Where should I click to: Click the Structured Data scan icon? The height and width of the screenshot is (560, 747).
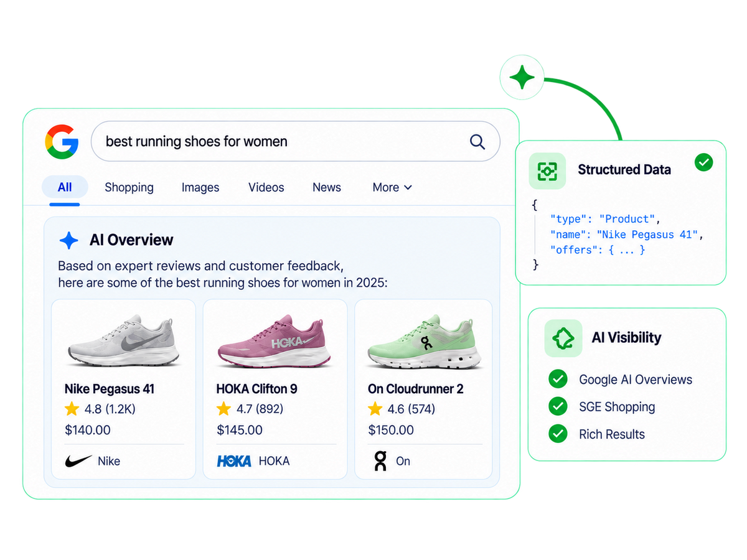point(547,170)
